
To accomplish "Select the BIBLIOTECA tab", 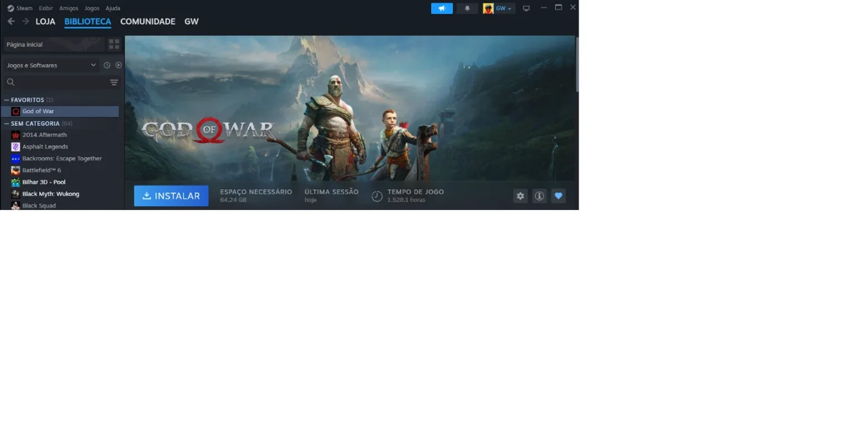I will pos(88,22).
